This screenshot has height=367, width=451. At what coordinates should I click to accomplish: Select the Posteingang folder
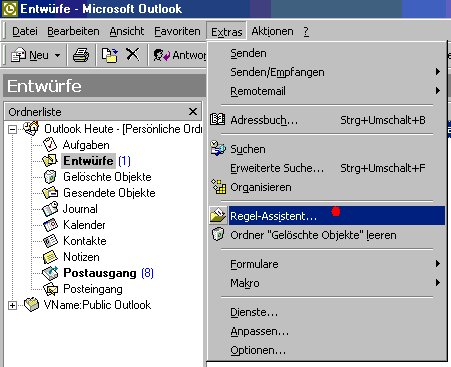93,289
